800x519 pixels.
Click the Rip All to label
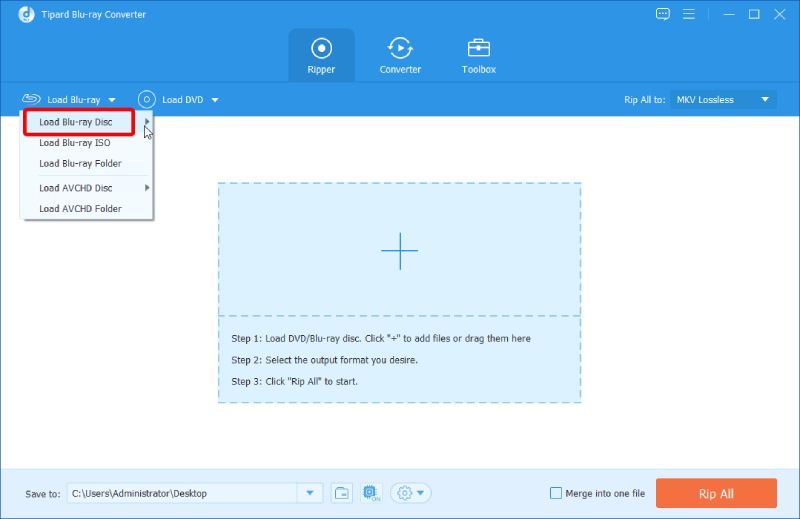click(x=644, y=100)
